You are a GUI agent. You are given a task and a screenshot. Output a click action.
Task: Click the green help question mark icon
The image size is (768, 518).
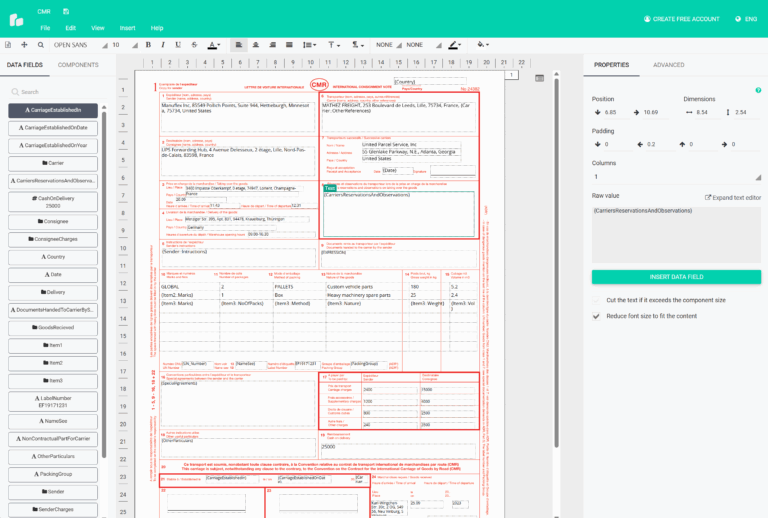click(758, 91)
